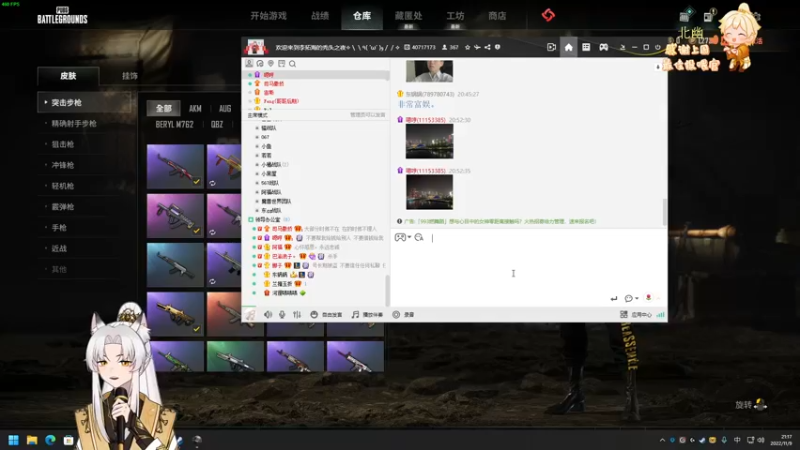This screenshot has height=450, width=800.
Task: Expand the 067 sub-channel
Action: pyautogui.click(x=257, y=137)
